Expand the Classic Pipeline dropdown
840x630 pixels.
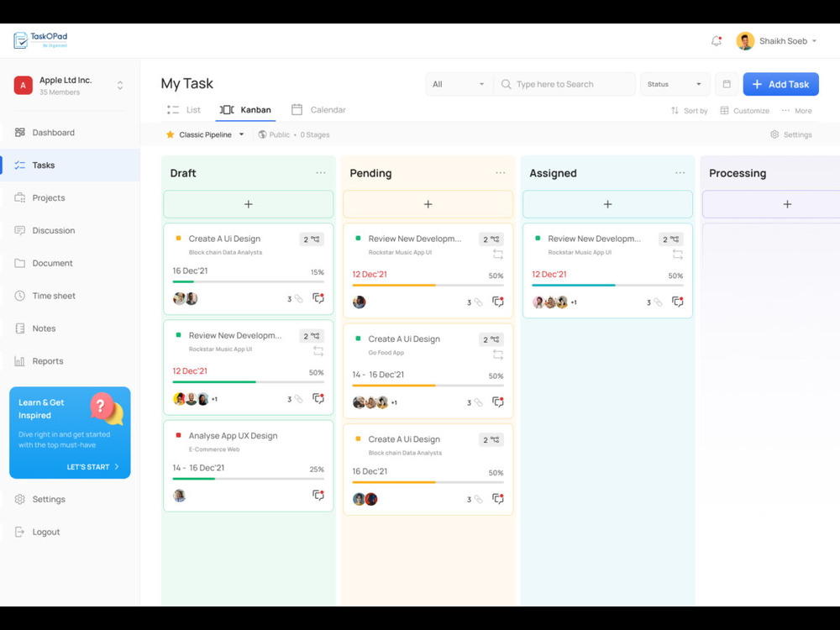(242, 134)
